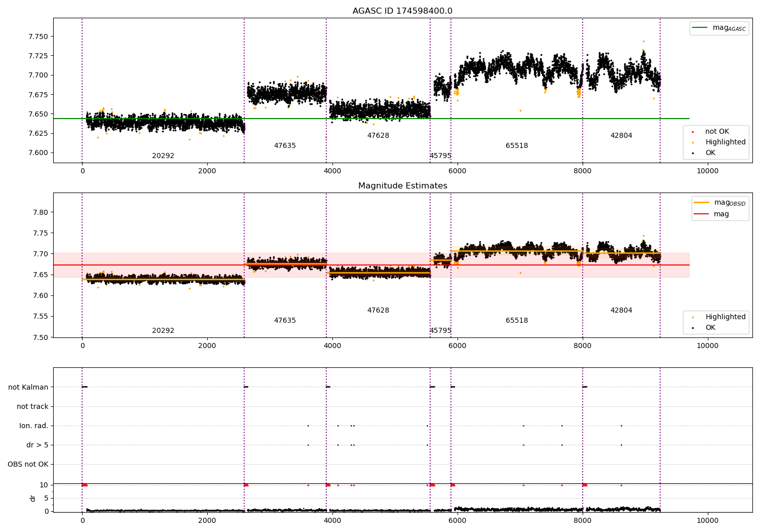Image resolution: width=760 pixels, height=532 pixels.
Task: Click 'Highlighted' legend entry in the AGASC plot
Action: pyautogui.click(x=726, y=142)
